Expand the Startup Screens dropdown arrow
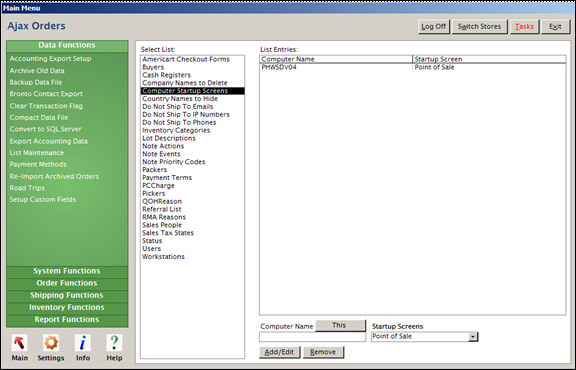The image size is (576, 370). point(473,337)
